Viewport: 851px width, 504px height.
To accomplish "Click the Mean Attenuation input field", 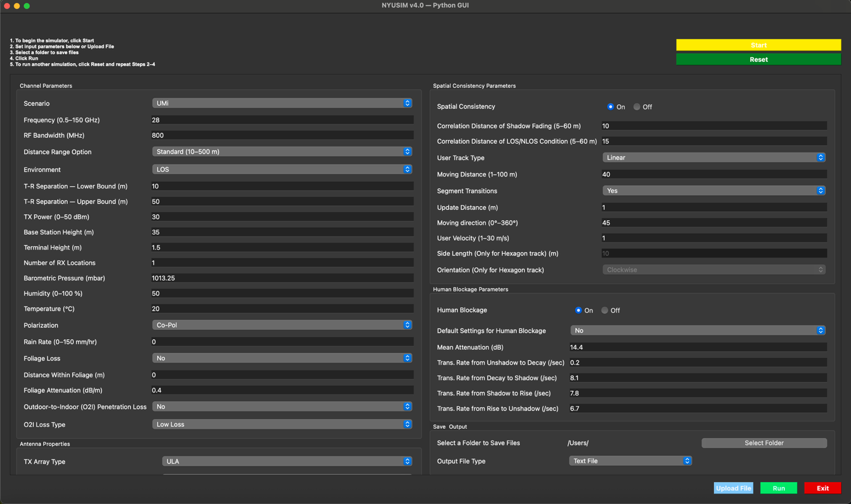I will tap(697, 348).
